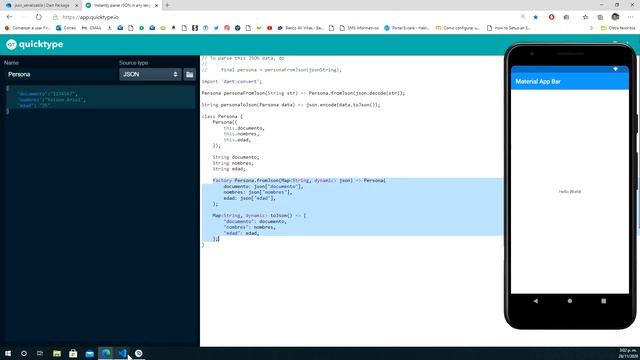Close the Instantly parse JSON tab

[x=156, y=6]
